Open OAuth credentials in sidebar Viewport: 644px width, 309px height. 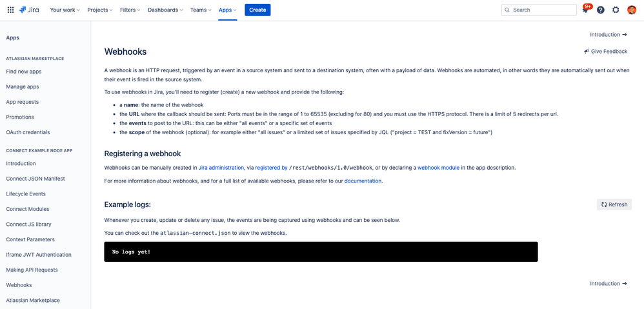(x=28, y=132)
